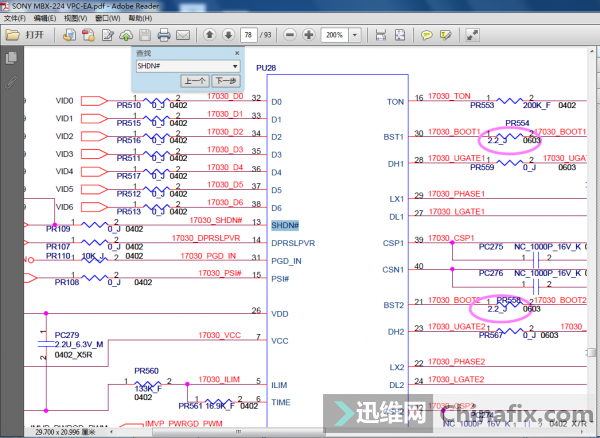The height and width of the screenshot is (438, 600).
Task: Open attachments paperclip panel in sidebar
Action: coord(11,82)
